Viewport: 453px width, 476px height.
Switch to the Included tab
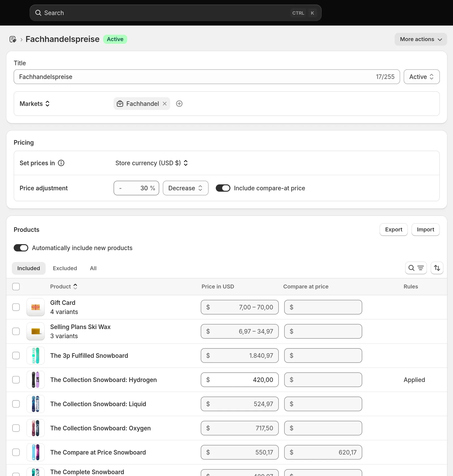point(29,268)
